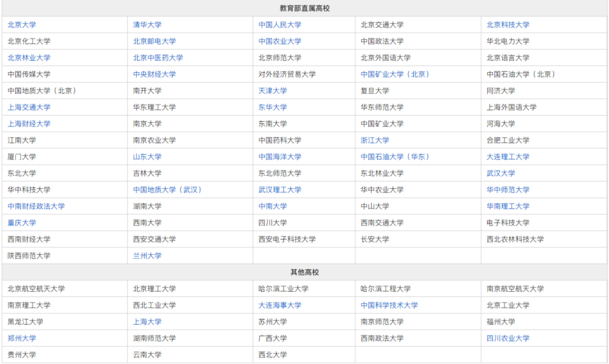Open the 中国地质大学（武汉） link
609x364 pixels.
[167, 190]
